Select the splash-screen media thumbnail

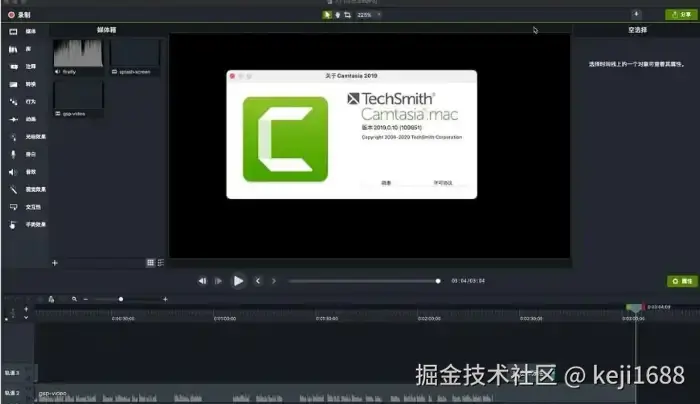[135, 53]
